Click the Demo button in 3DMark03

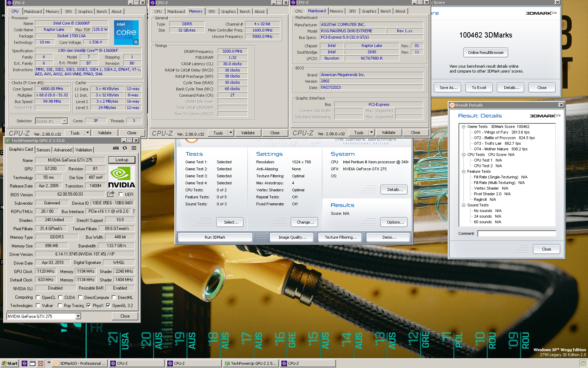click(389, 237)
